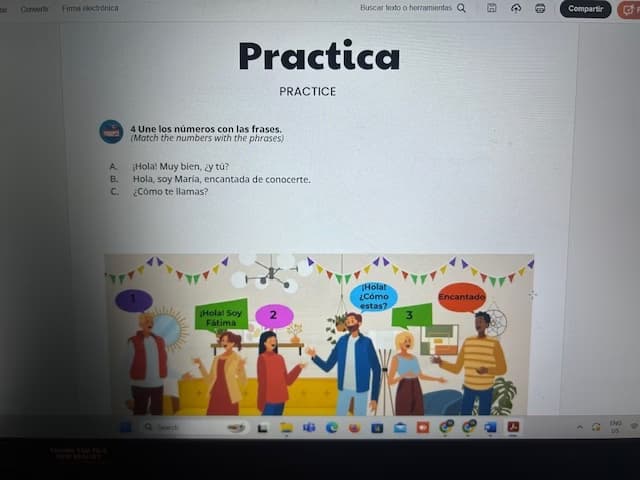This screenshot has width=640, height=480.
Task: Upload the file with the cloud icon
Action: 516,8
